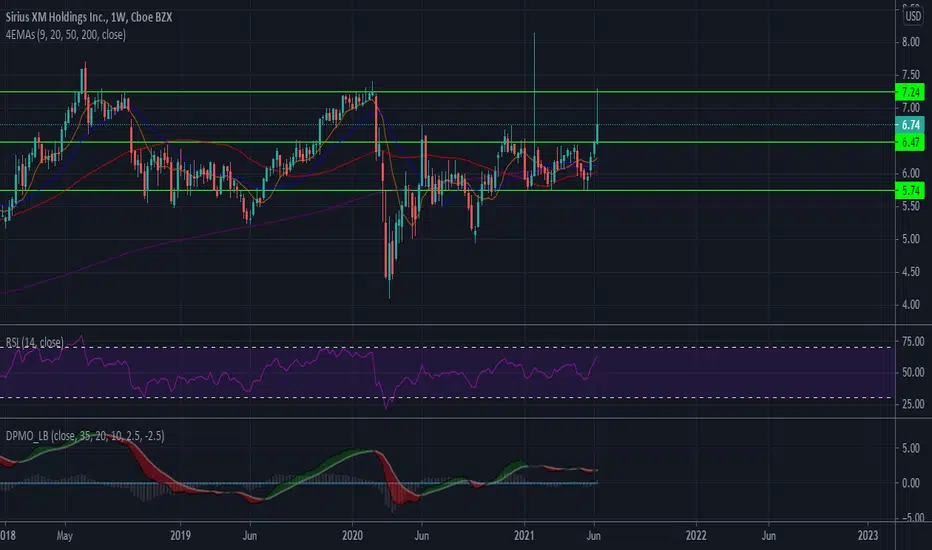The width and height of the screenshot is (932, 550).
Task: Click the 0.00 DPMO axis value
Action: point(911,483)
